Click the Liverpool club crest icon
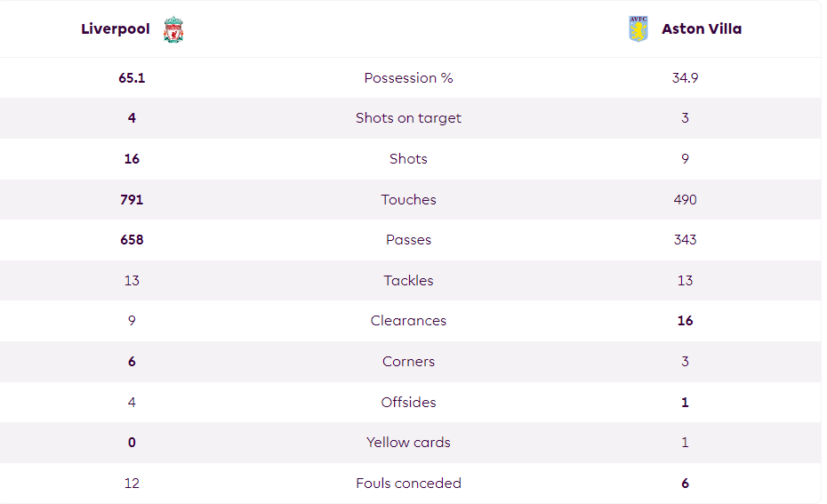The width and height of the screenshot is (827, 504). (x=173, y=29)
